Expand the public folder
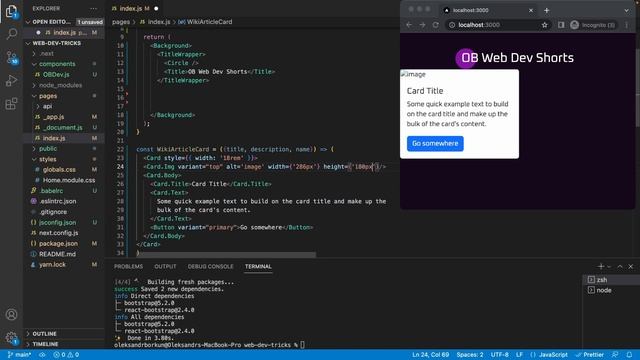The image size is (640, 360). (48, 149)
